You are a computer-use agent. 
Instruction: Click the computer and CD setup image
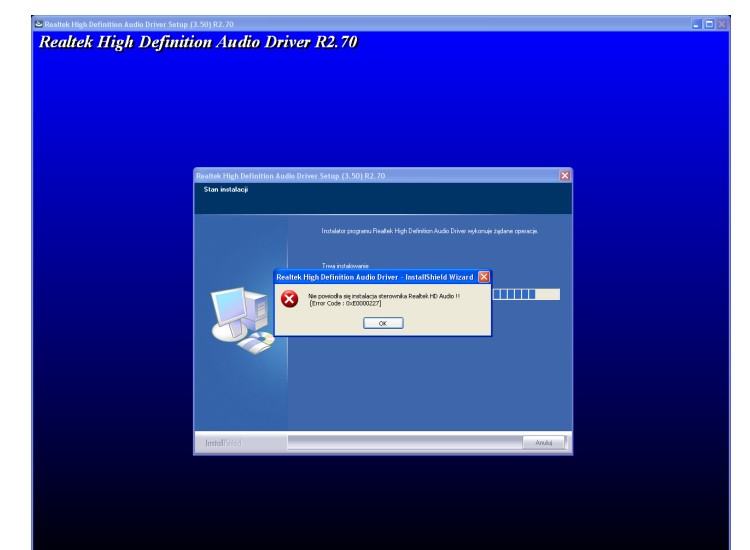click(x=243, y=320)
